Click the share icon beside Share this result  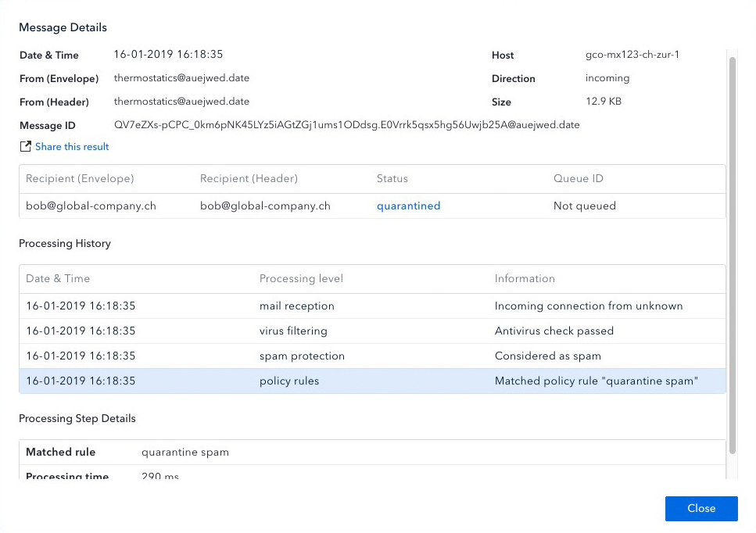26,146
